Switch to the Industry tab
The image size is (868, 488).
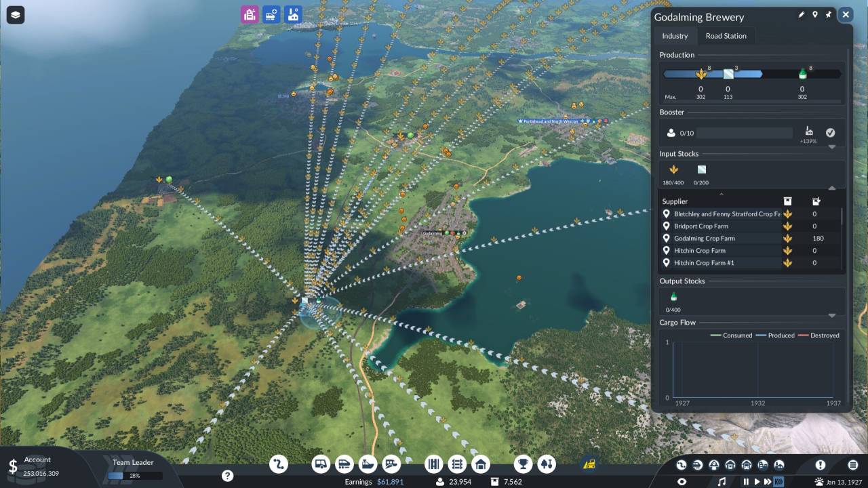point(675,36)
